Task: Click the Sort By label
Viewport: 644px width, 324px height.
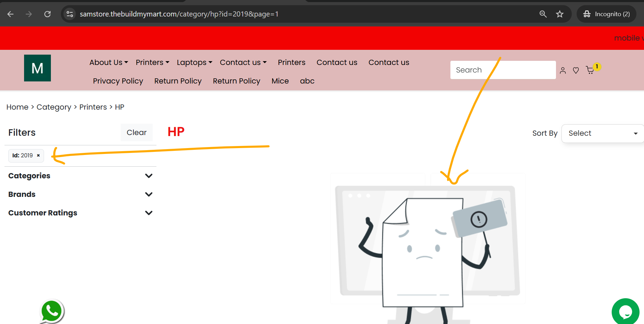Action: tap(545, 133)
